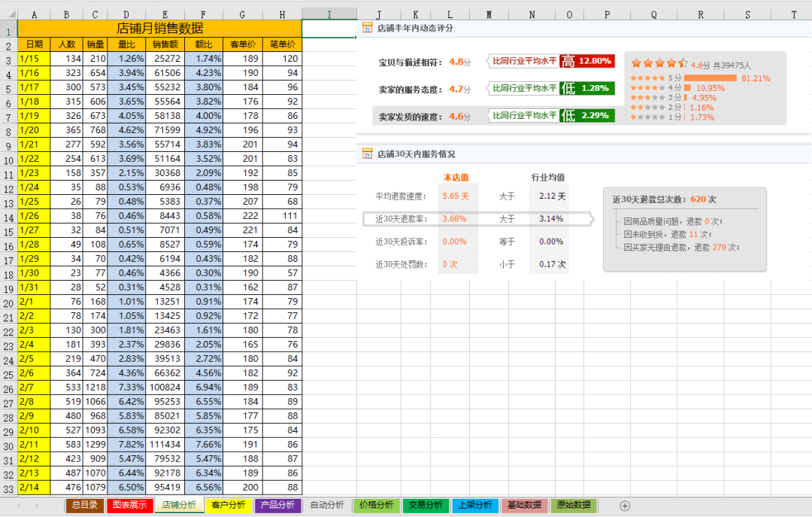Select column I header
Viewport: 812px width, 517px height.
pos(329,14)
